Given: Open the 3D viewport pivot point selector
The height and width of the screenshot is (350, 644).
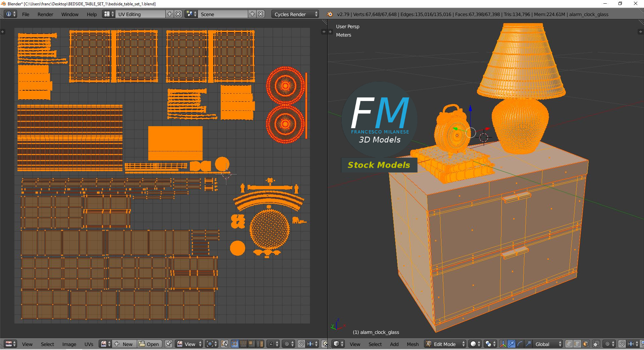Looking at the screenshot, I should tap(490, 344).
